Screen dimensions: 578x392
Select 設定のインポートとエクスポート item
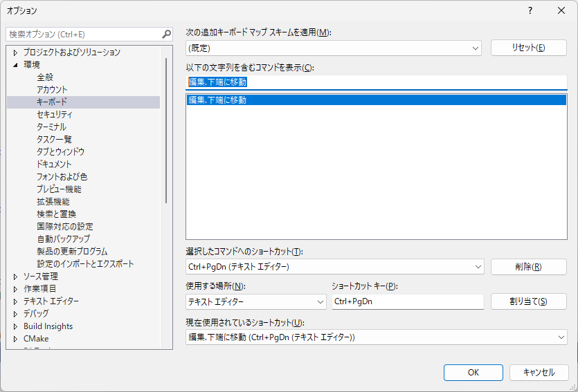click(85, 264)
